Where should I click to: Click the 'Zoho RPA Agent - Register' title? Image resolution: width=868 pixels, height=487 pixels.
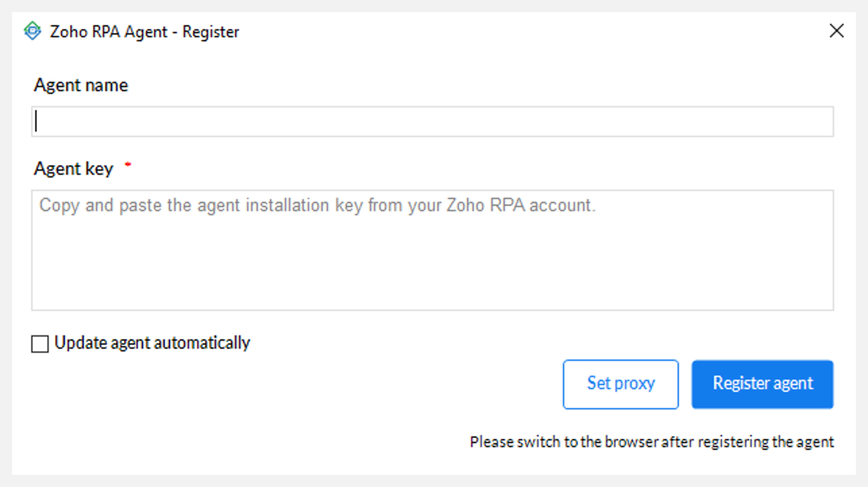click(x=144, y=32)
